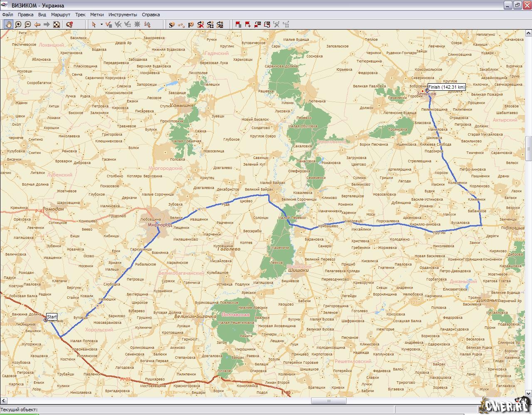Image resolution: width=532 pixels, height=415 pixels.
Task: Open the Маршрут menu
Action: pos(61,15)
